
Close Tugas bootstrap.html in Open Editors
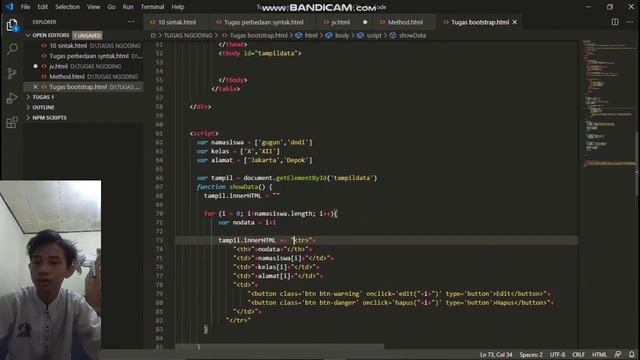tap(35, 87)
